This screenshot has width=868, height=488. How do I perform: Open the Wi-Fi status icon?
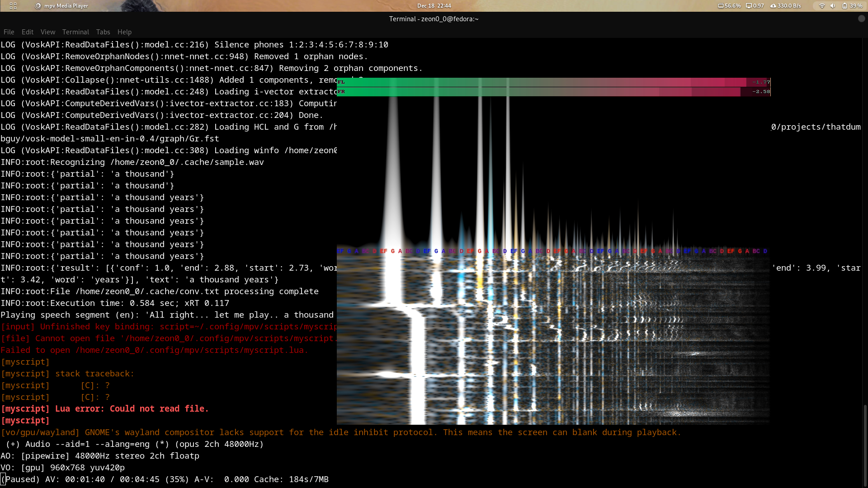pyautogui.click(x=822, y=6)
